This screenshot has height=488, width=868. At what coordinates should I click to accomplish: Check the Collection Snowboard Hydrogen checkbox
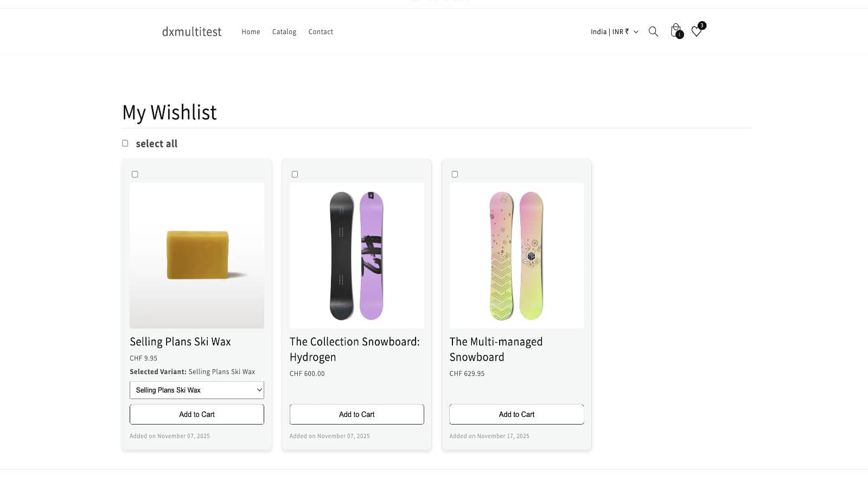point(295,174)
